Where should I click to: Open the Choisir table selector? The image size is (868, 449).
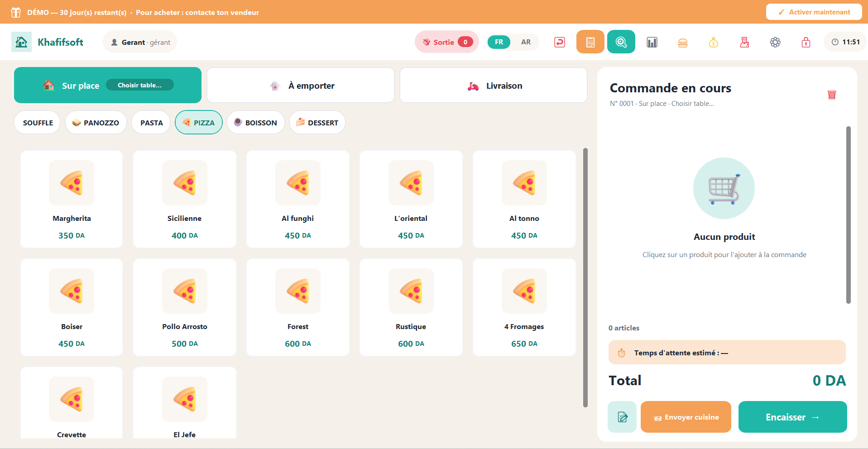(x=140, y=85)
